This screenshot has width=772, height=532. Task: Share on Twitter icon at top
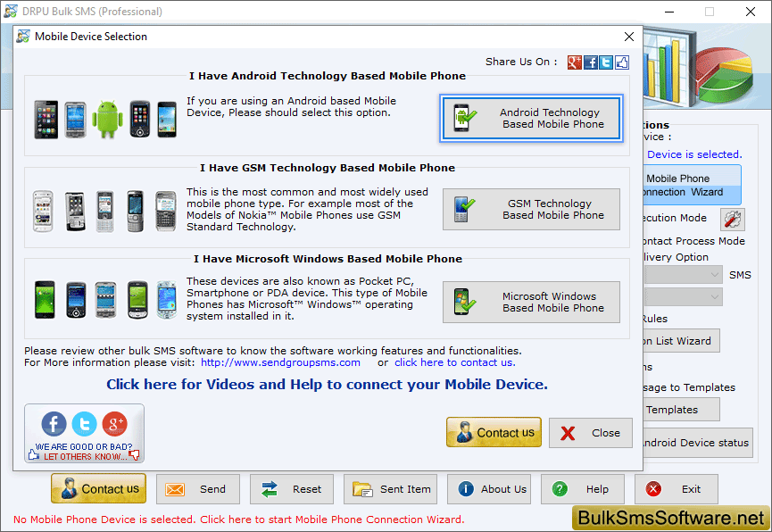(x=606, y=62)
